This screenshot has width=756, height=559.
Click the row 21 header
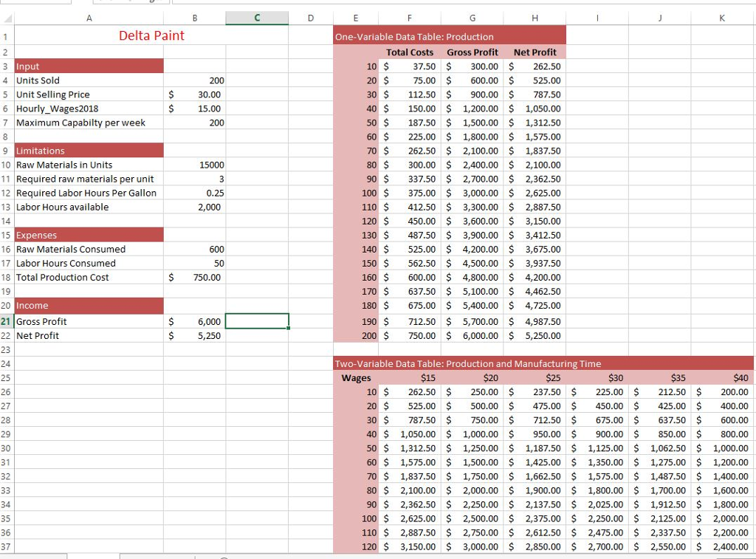tap(7, 321)
